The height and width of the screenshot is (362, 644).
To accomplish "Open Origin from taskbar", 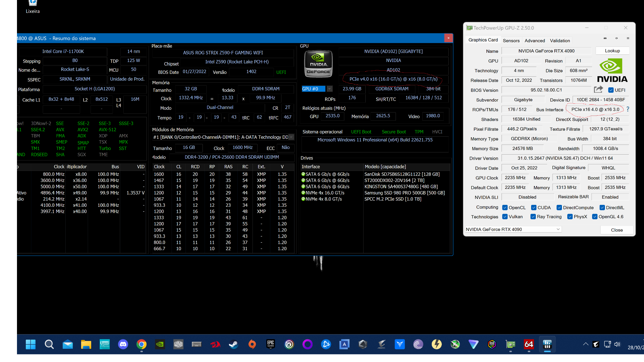I will click(252, 344).
